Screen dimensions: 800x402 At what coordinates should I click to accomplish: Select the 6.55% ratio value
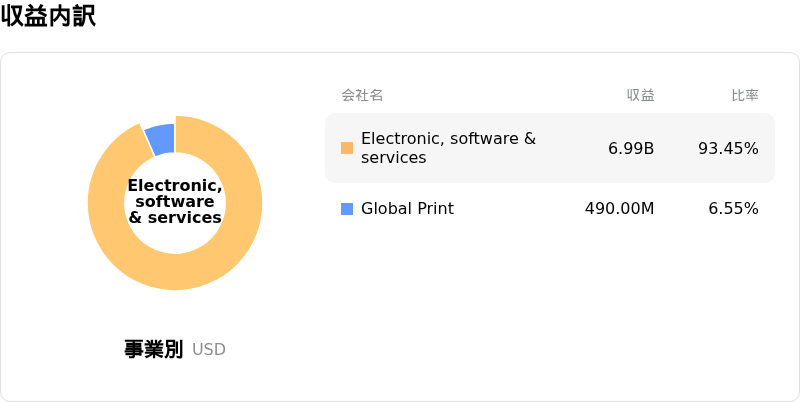733,209
